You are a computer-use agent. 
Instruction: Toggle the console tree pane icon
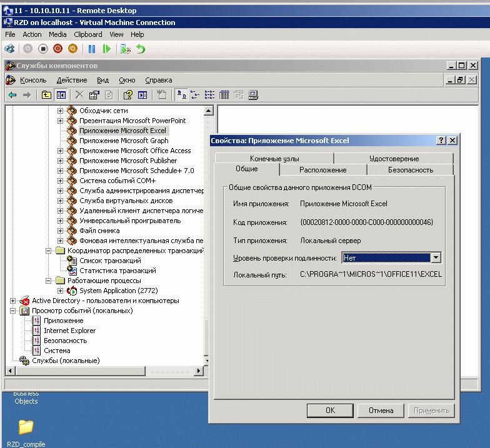61,95
